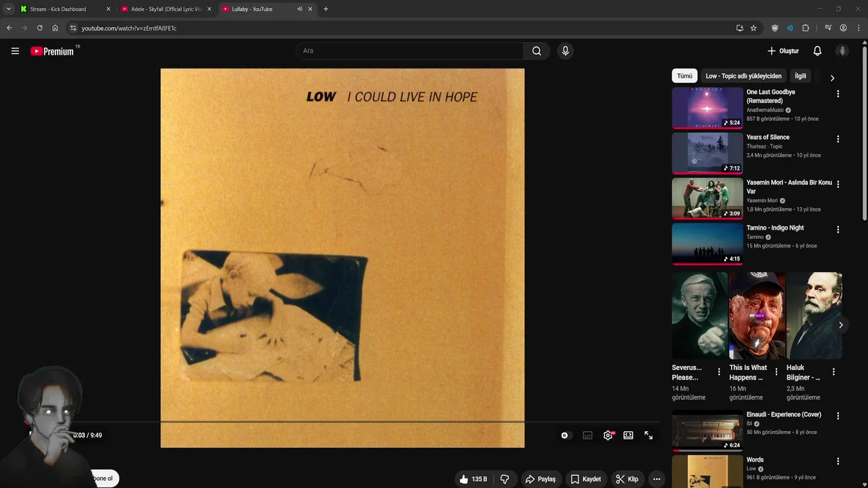Open Einaudi - Experience (Cover) video
Viewport: 868px width, 488px height.
(x=707, y=430)
